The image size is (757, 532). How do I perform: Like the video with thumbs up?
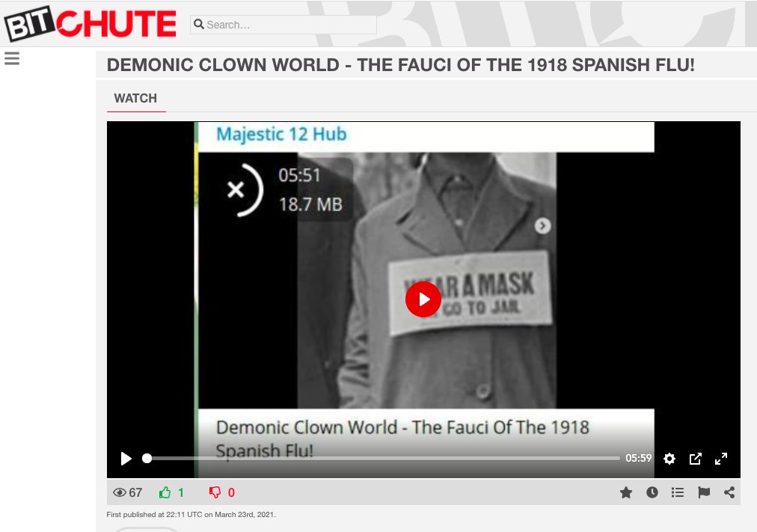165,492
